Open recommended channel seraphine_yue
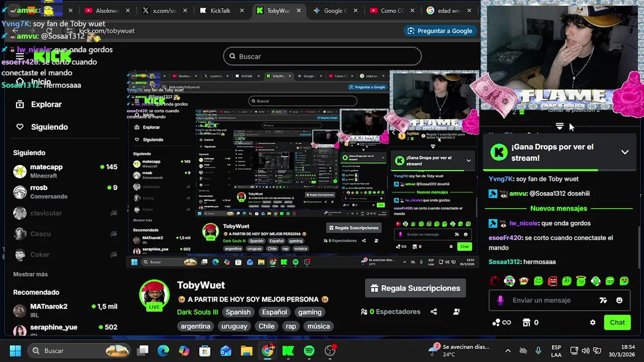 tap(65, 330)
